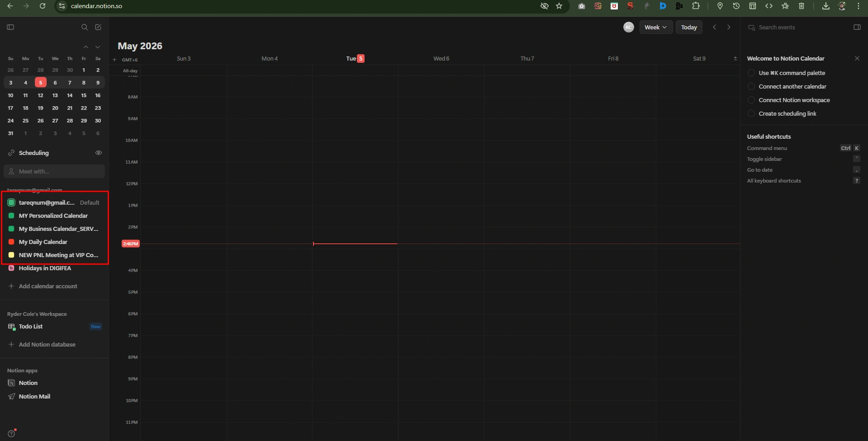View site information icon in address bar
868x441 pixels.
pyautogui.click(x=62, y=6)
